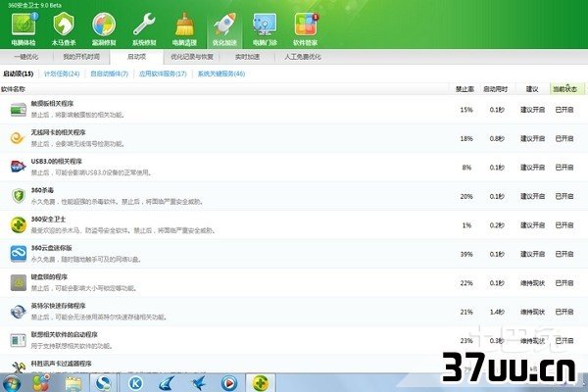The height and width of the screenshot is (392, 588).
Task: Toggle 已开启 status for 360云盘迷你版
Action: click(x=564, y=254)
